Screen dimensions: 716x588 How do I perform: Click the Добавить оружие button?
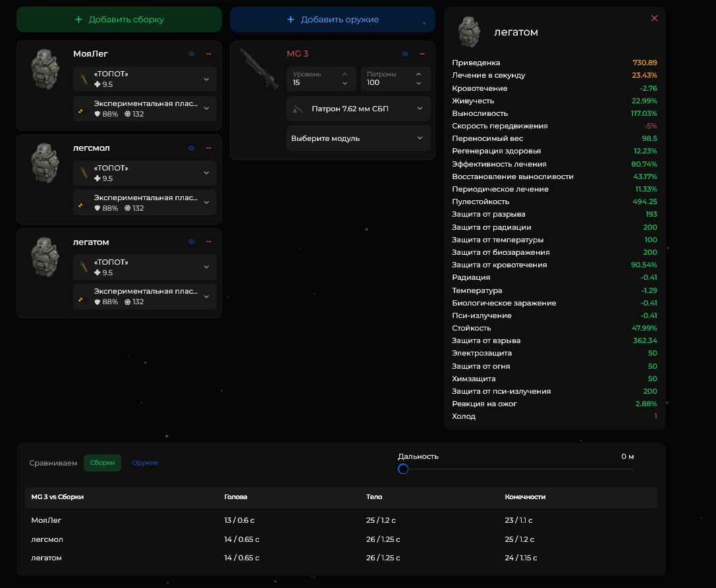333,19
